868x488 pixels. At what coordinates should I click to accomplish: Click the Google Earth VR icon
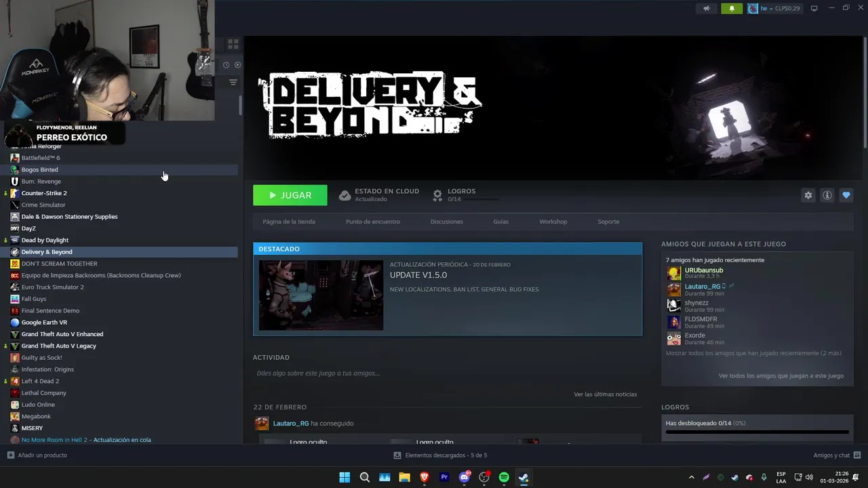click(x=15, y=323)
